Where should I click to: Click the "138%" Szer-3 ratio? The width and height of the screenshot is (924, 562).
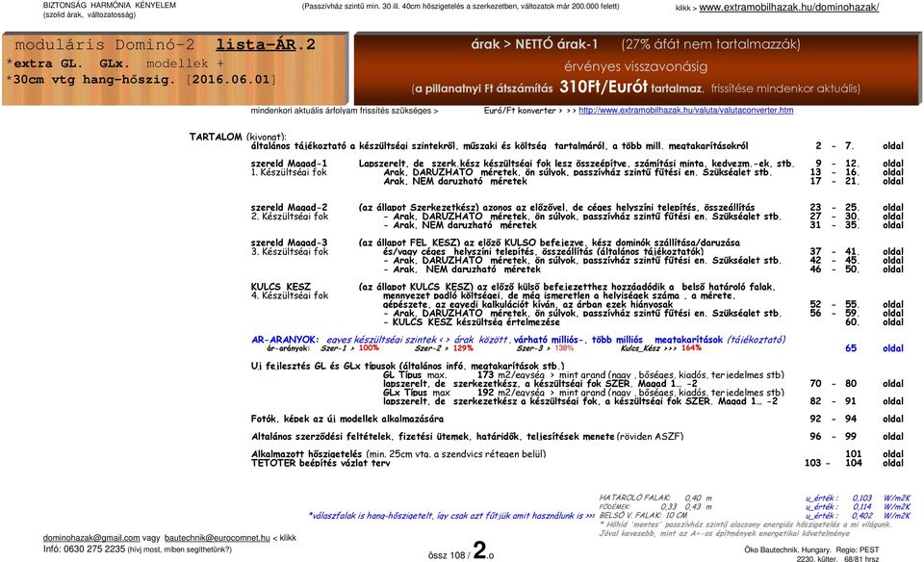click(x=564, y=348)
